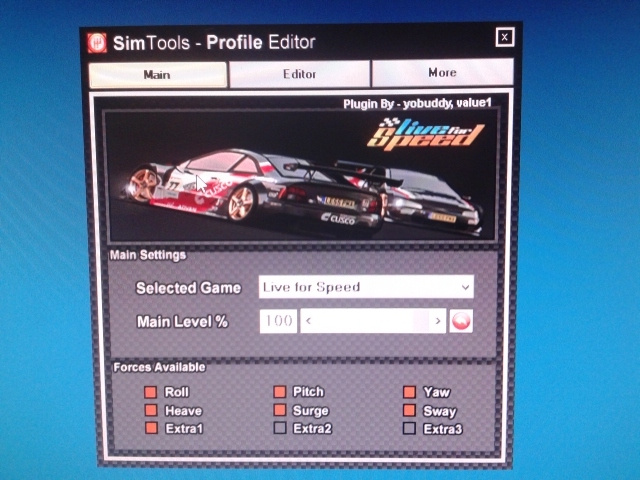Open the More tab
Viewport: 640px width, 480px height.
(442, 72)
